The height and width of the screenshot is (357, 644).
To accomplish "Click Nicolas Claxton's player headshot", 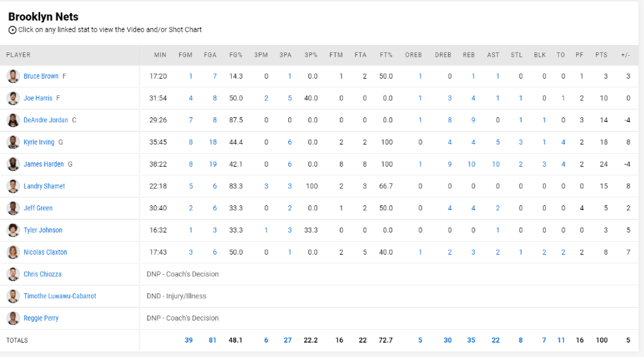I will click(x=13, y=253).
